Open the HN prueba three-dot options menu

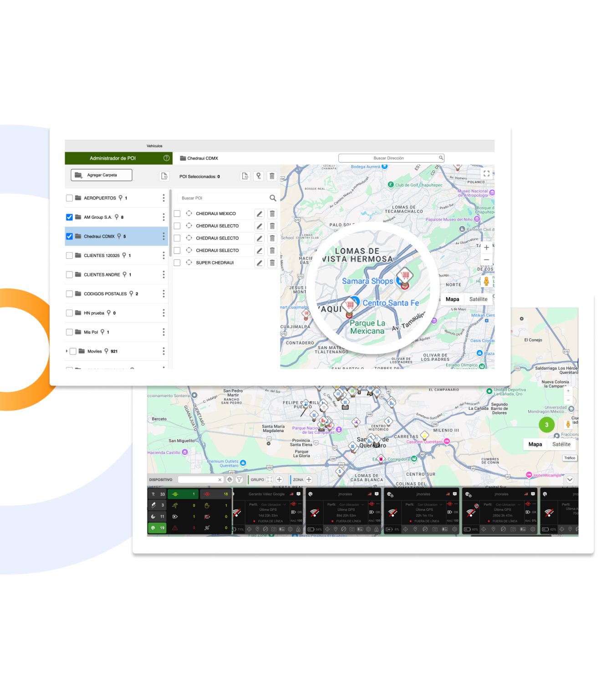point(163,313)
